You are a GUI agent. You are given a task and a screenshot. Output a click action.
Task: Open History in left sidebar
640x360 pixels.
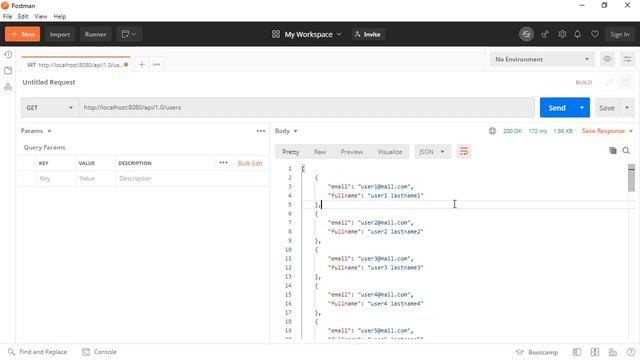tap(8, 54)
